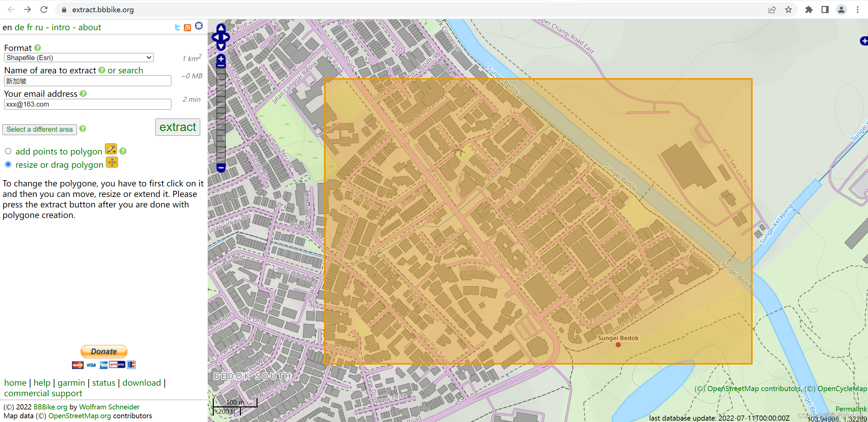This screenshot has height=422, width=868.
Task: Select resize or drag polygon option
Action: pos(8,164)
